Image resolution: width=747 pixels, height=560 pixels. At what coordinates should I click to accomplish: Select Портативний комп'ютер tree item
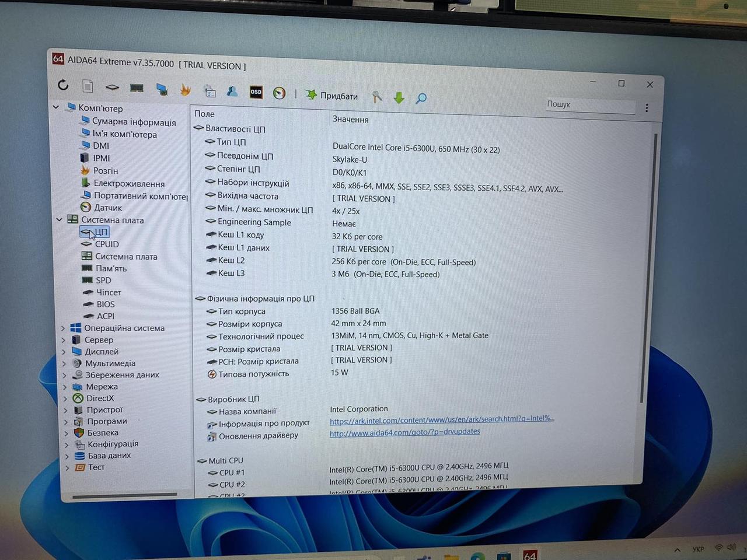pyautogui.click(x=141, y=196)
